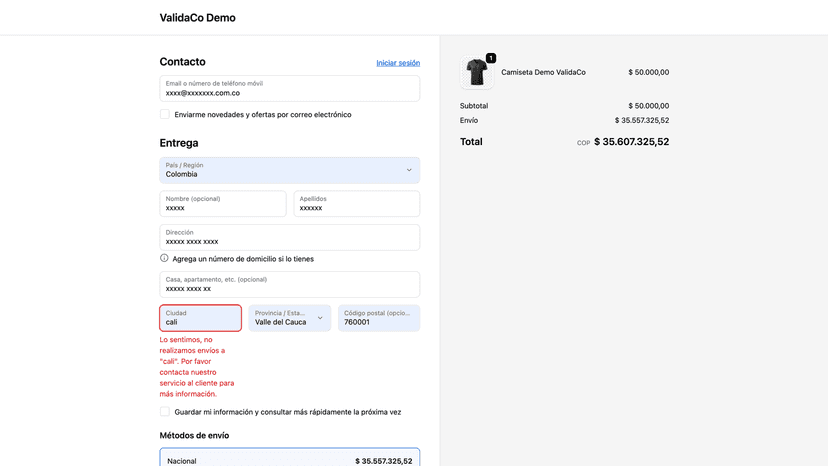Click the COP currency label
The image size is (828, 466).
tap(584, 143)
